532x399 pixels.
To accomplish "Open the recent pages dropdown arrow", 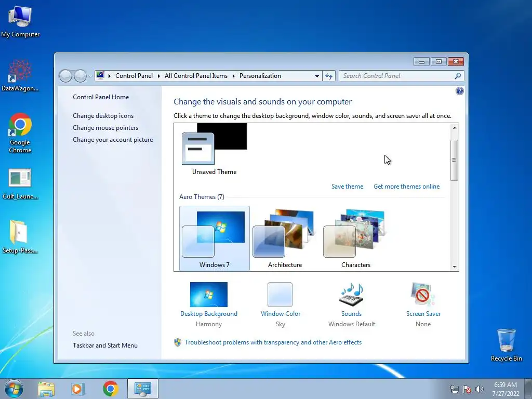I will pyautogui.click(x=90, y=76).
